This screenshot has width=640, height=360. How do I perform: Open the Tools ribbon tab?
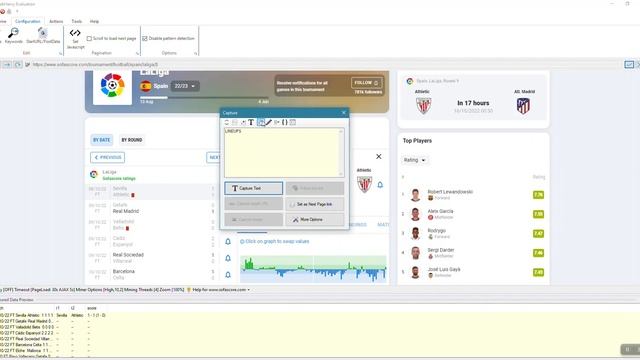(x=77, y=21)
